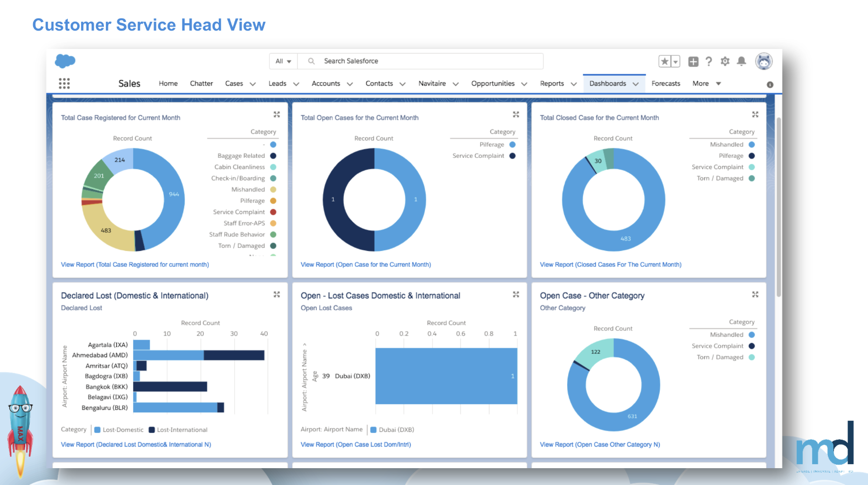The image size is (868, 485).
Task: Click Baggage Related legend color dot
Action: coord(273,156)
